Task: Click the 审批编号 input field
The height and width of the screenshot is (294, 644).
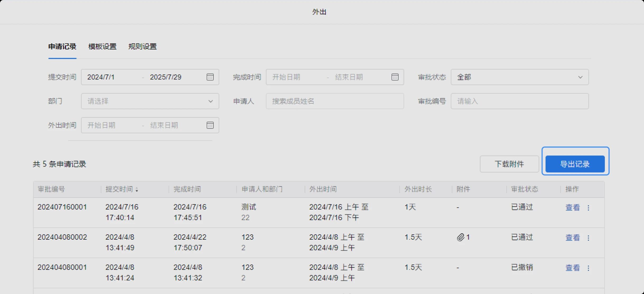Action: click(520, 101)
